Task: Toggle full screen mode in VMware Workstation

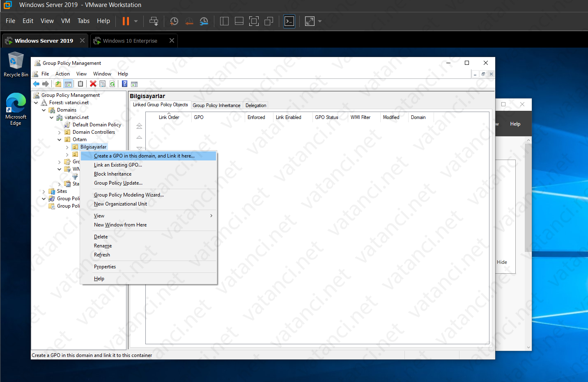Action: pos(254,21)
